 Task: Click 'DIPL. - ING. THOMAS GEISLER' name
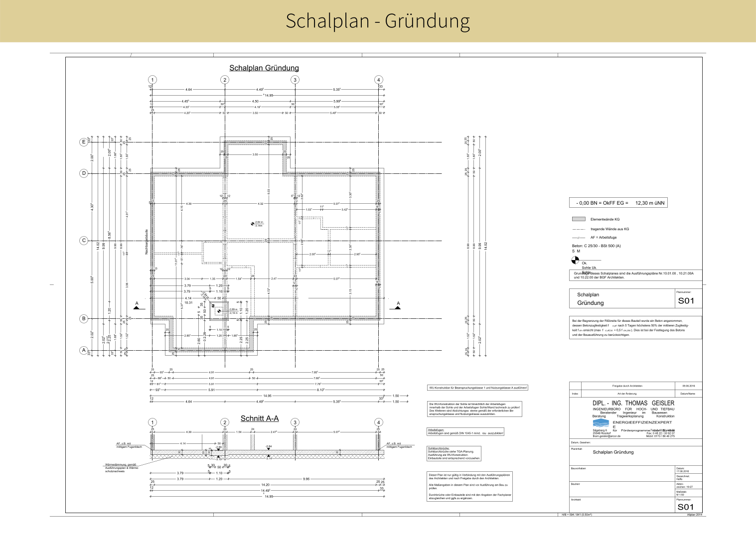[633, 403]
